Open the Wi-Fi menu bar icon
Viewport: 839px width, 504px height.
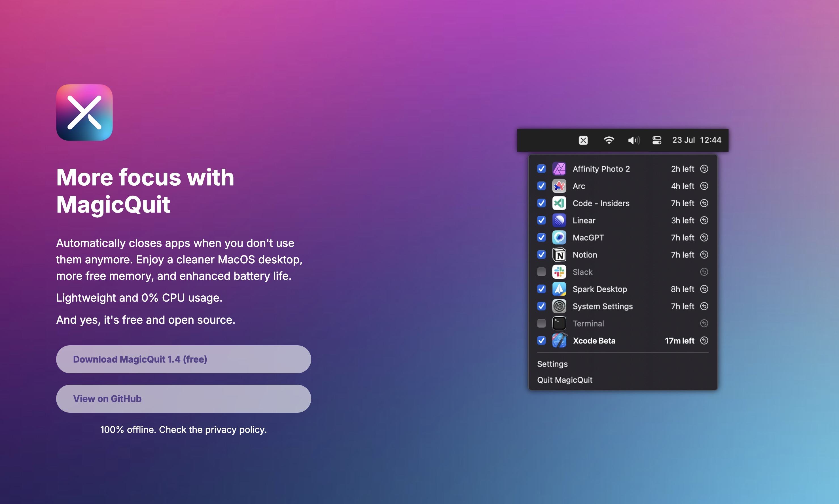[609, 140]
